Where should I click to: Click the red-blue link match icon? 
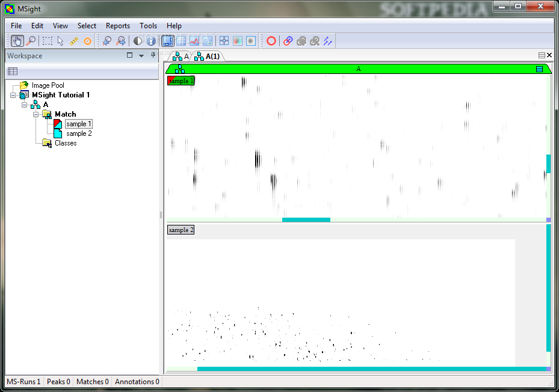[288, 41]
